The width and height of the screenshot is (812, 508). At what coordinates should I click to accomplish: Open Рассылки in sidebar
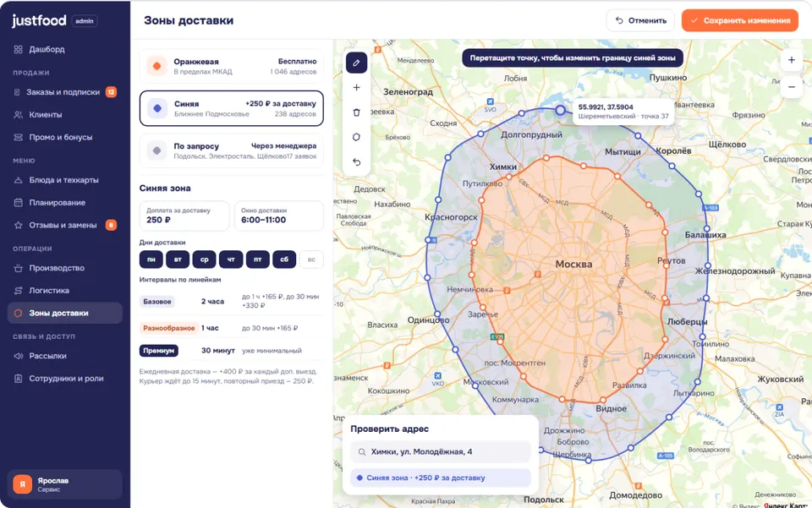coord(65,356)
